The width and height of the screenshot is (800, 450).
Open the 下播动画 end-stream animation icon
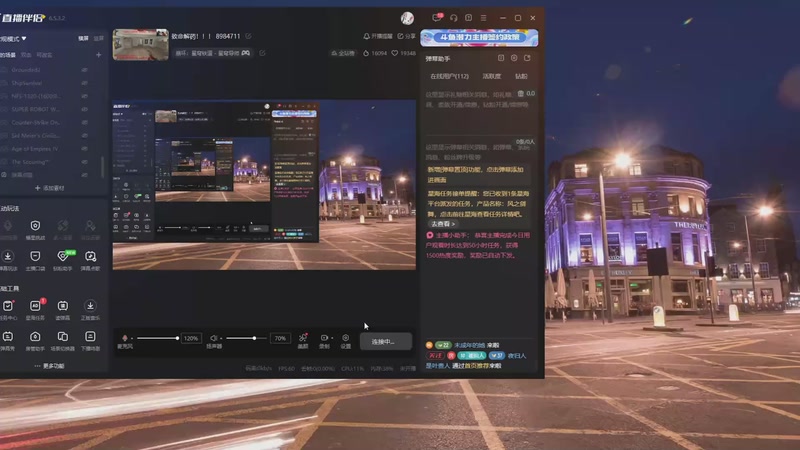click(90, 337)
